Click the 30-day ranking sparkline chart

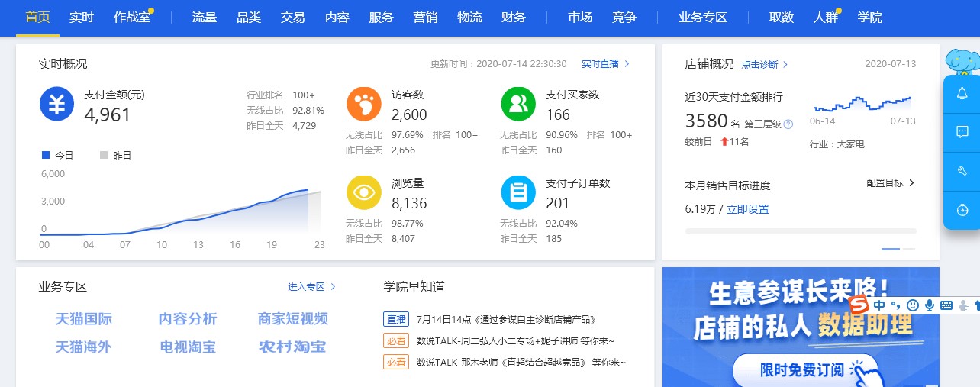click(x=862, y=105)
